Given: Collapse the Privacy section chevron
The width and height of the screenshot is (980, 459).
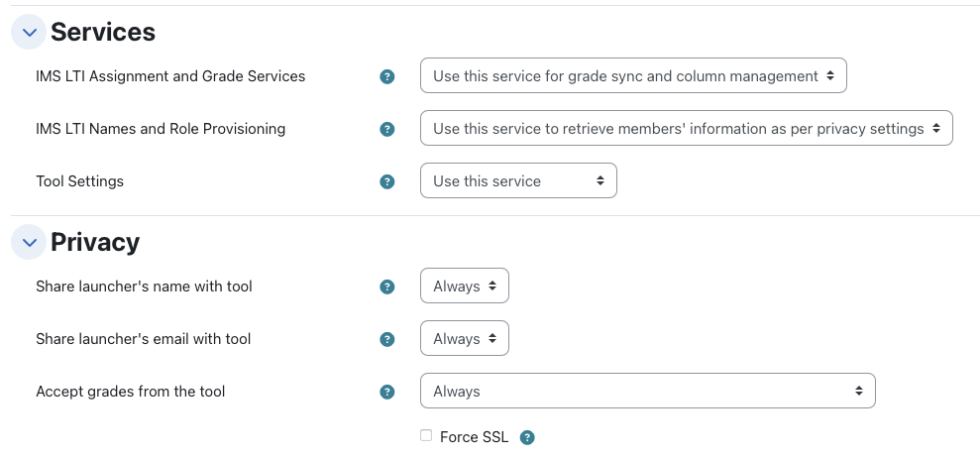Looking at the screenshot, I should pos(29,242).
